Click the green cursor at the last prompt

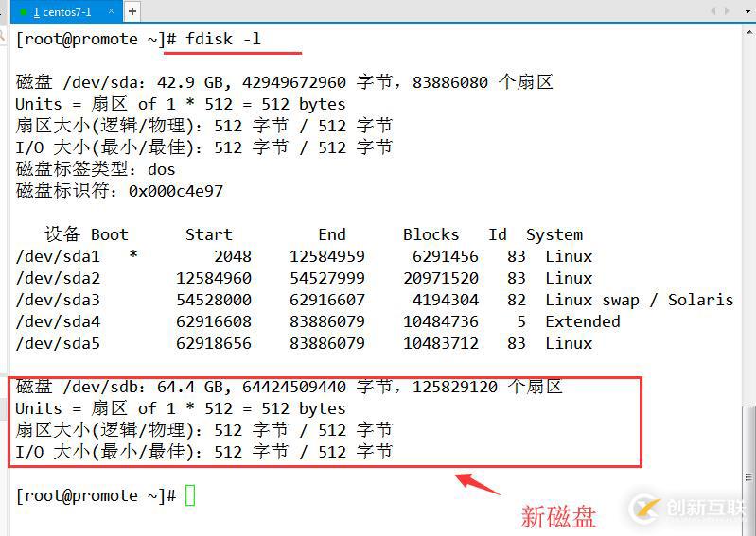(x=190, y=495)
